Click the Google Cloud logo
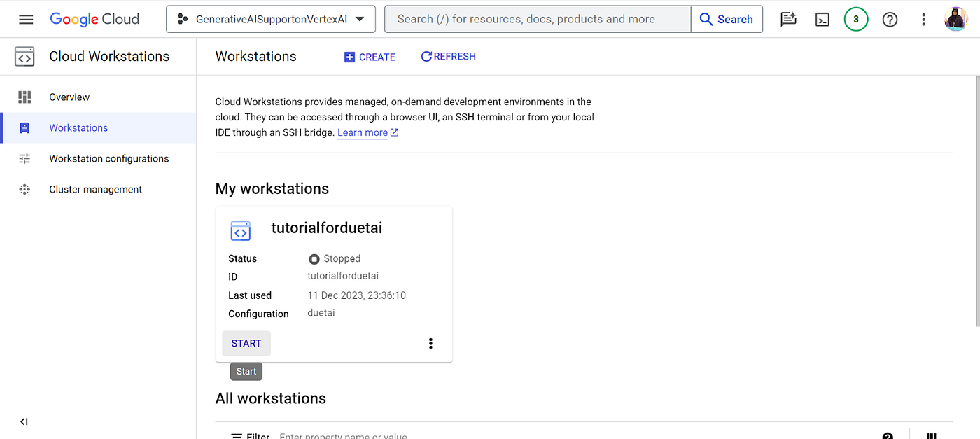 94,19
